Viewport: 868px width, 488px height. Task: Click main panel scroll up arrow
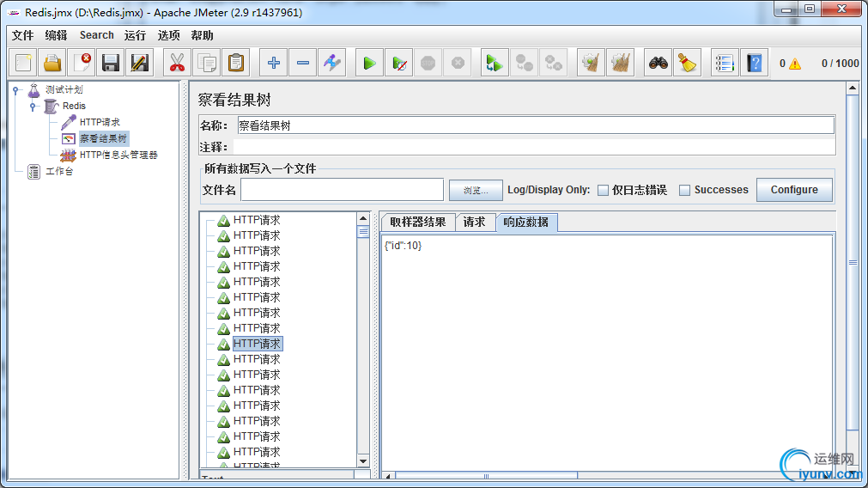pyautogui.click(x=853, y=88)
